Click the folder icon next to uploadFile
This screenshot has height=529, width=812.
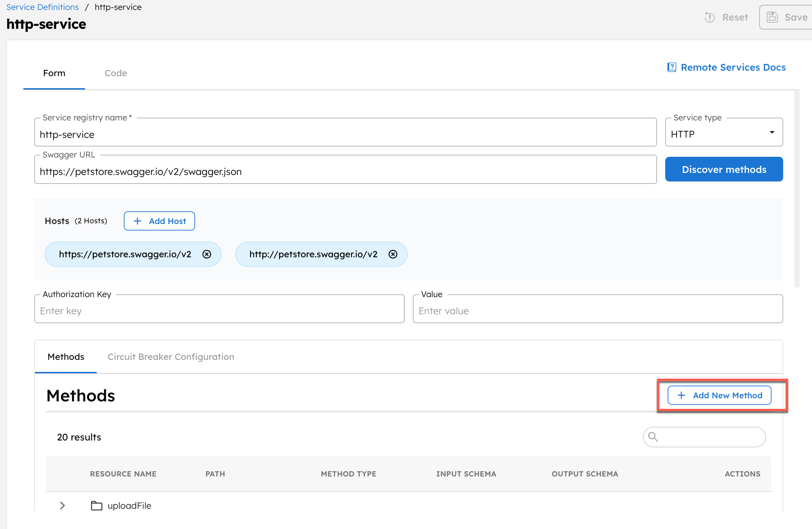tap(96, 505)
